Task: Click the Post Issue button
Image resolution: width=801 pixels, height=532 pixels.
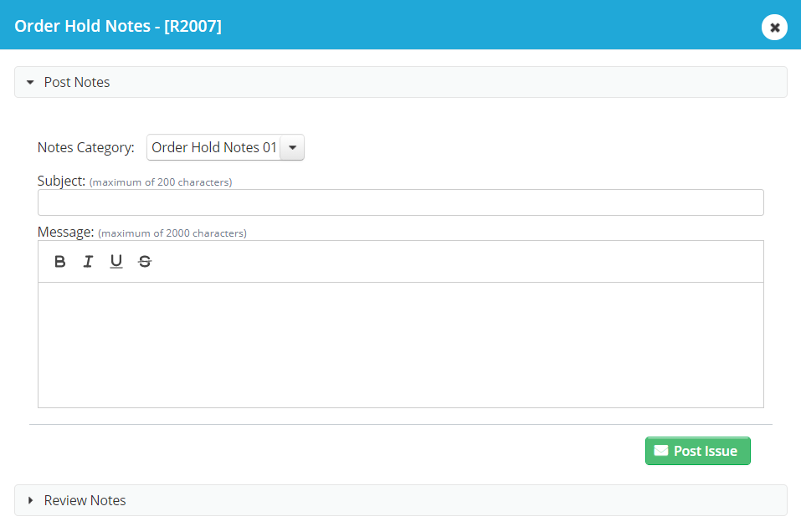Action: 698,451
